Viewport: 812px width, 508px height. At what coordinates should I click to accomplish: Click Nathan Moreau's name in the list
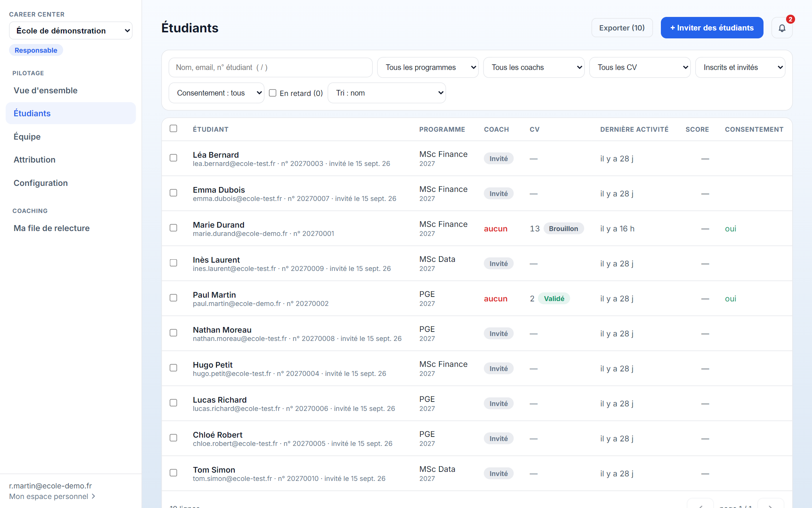(222, 330)
